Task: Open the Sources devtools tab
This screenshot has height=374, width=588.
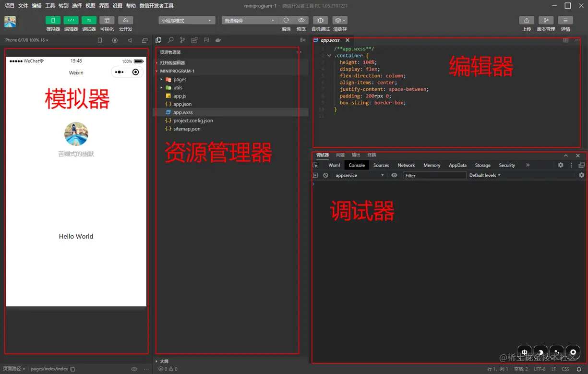Action: 381,165
